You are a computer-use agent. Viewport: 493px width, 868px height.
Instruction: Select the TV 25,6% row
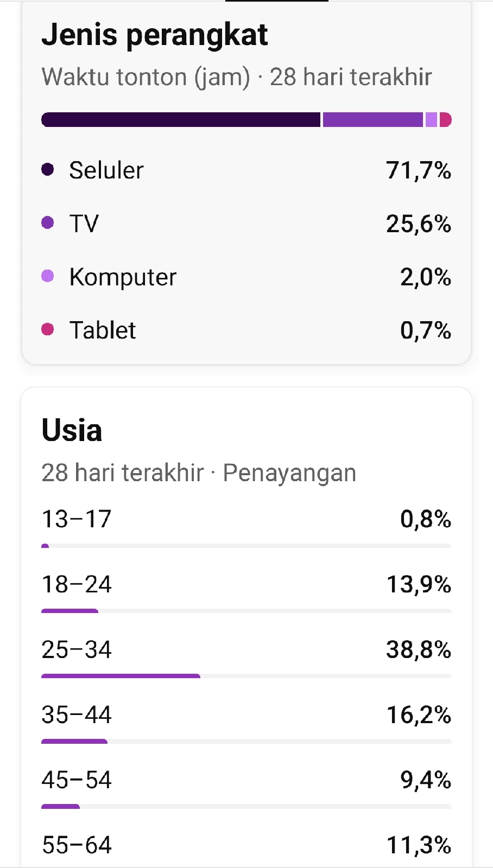pyautogui.click(x=246, y=224)
